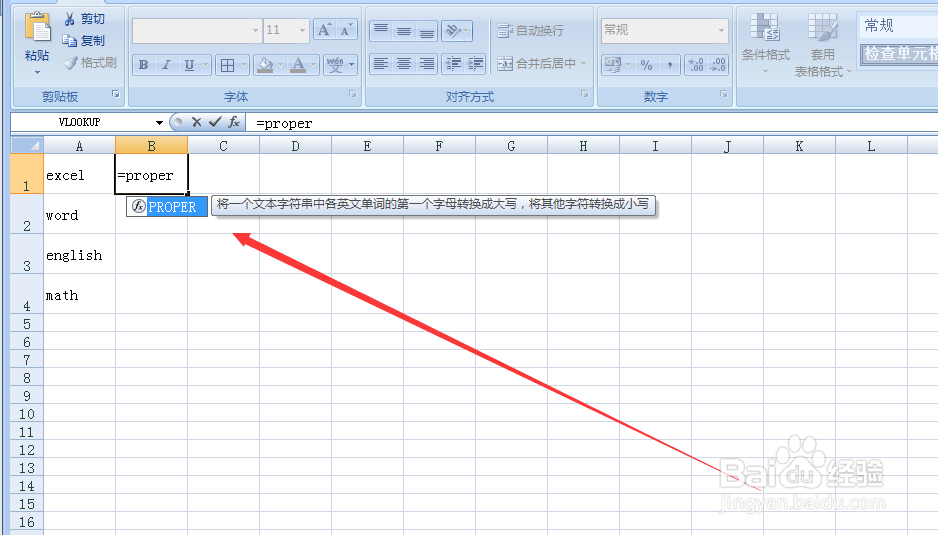Image resolution: width=938 pixels, height=535 pixels.
Task: Open the paste options arrow
Action: [x=37, y=72]
